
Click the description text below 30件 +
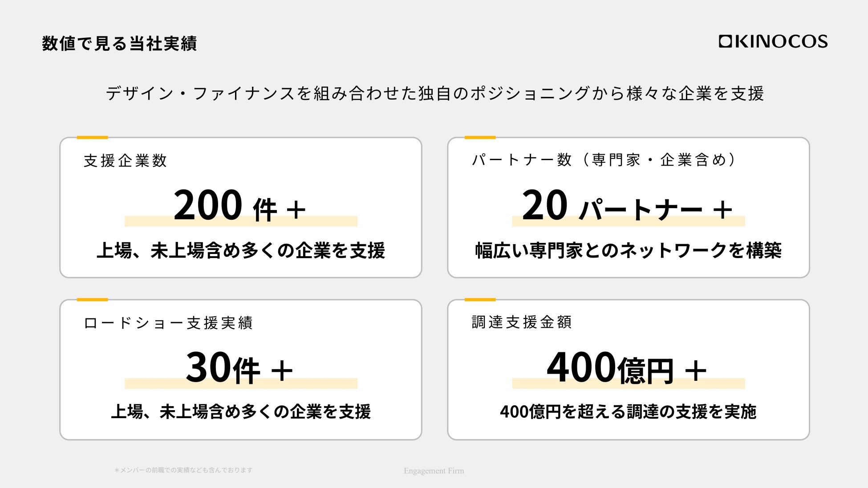240,412
